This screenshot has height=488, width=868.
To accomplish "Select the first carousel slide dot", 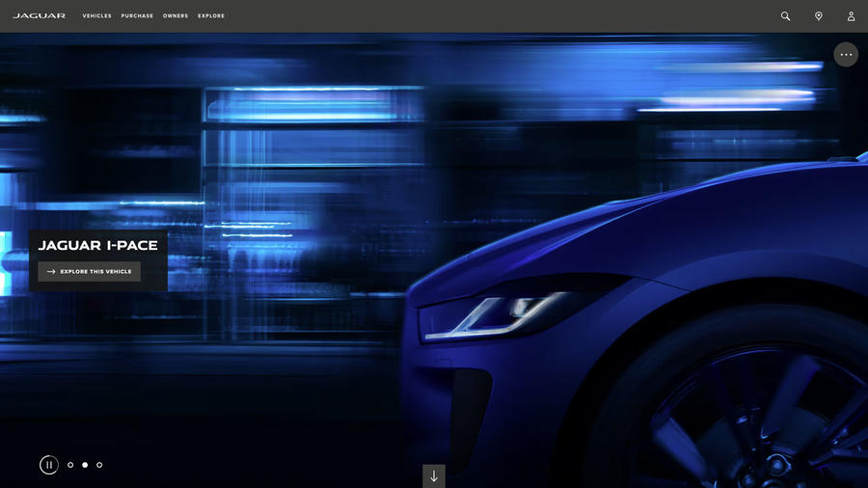I will pos(70,465).
